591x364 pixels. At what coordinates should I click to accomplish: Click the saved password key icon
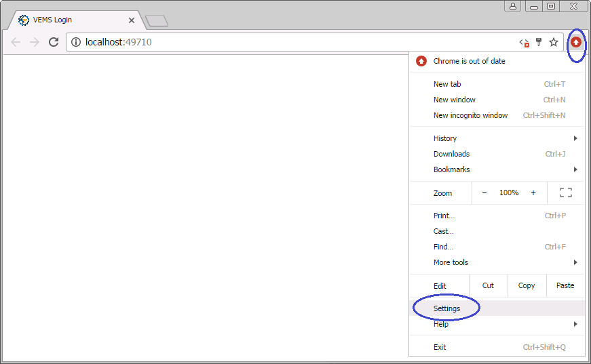point(539,42)
